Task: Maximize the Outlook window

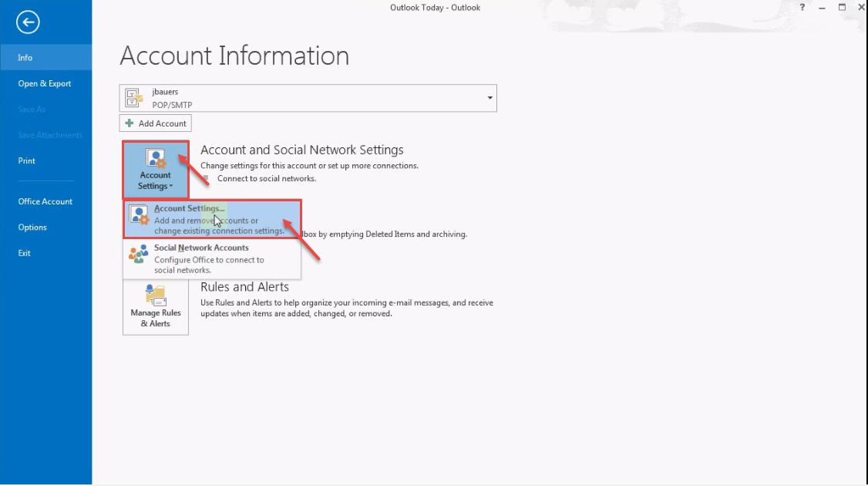Action: [842, 7]
